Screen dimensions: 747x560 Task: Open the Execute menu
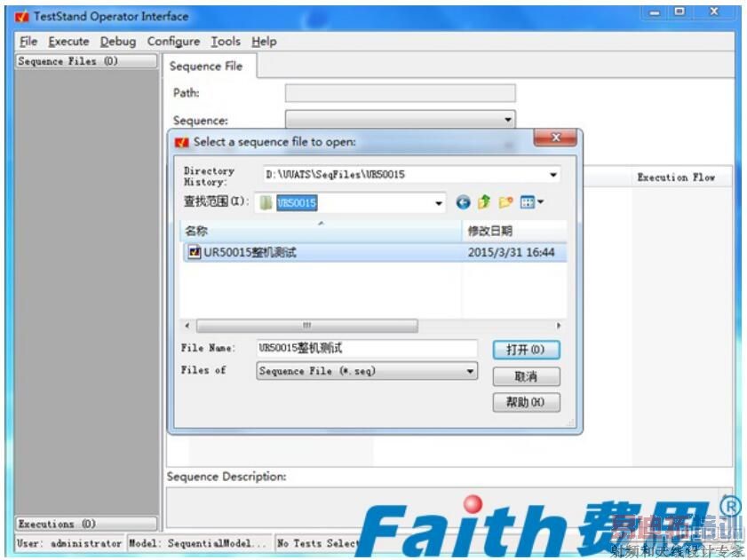coord(68,42)
